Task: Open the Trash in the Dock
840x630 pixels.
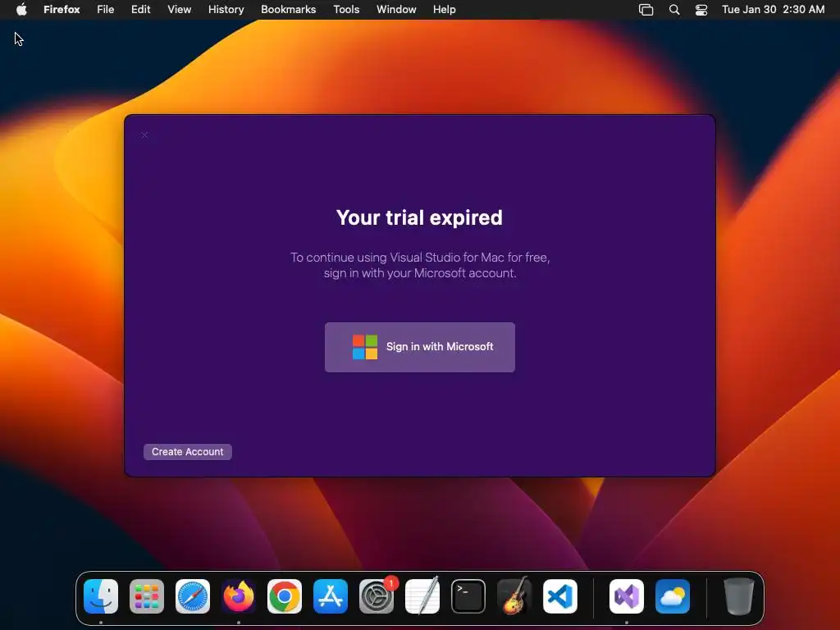Action: click(739, 596)
